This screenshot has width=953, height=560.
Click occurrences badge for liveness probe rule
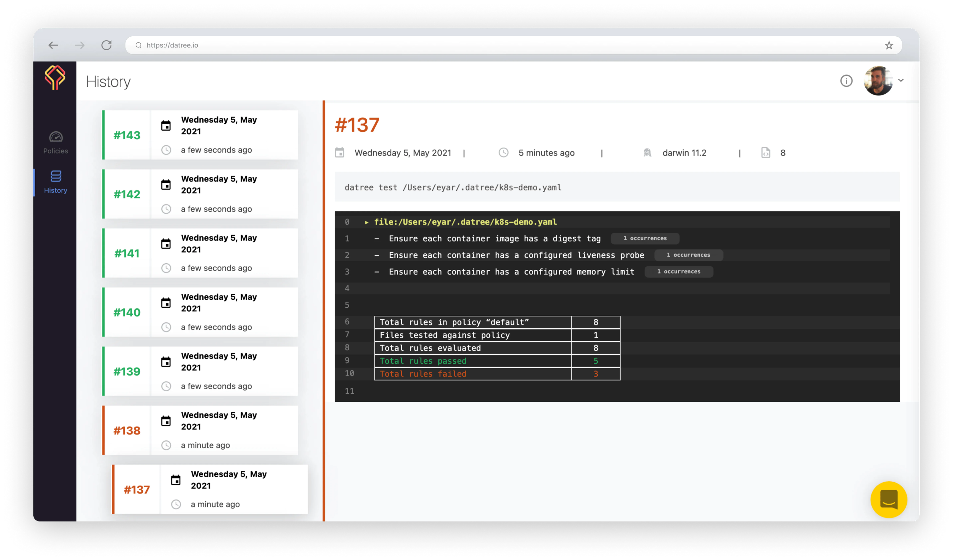689,255
